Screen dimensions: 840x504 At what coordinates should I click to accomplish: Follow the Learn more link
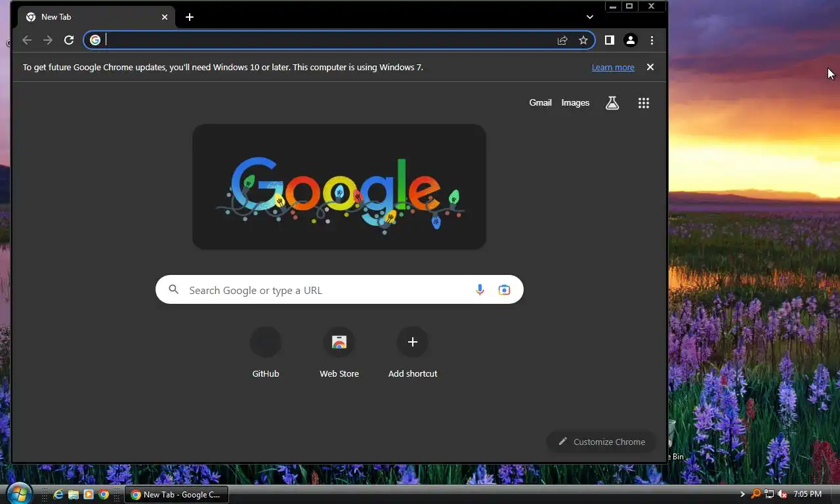[613, 67]
